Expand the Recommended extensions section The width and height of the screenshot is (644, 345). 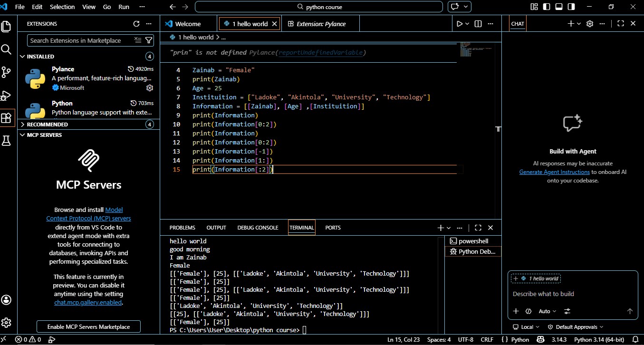48,125
